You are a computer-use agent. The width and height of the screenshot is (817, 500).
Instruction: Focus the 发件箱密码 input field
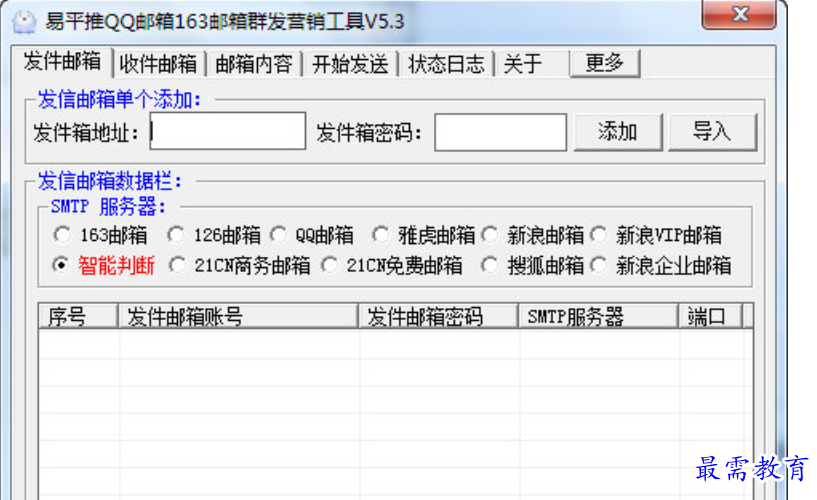[x=500, y=132]
